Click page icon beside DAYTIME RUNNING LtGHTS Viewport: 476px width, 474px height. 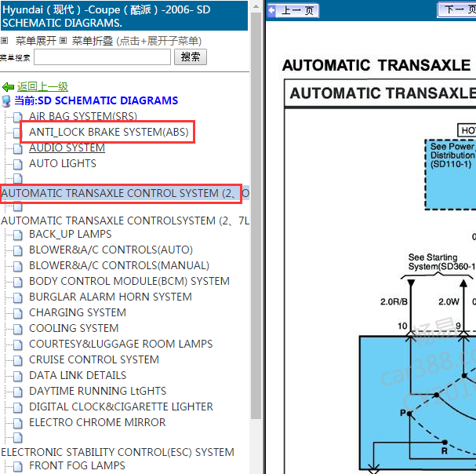pyautogui.click(x=17, y=392)
